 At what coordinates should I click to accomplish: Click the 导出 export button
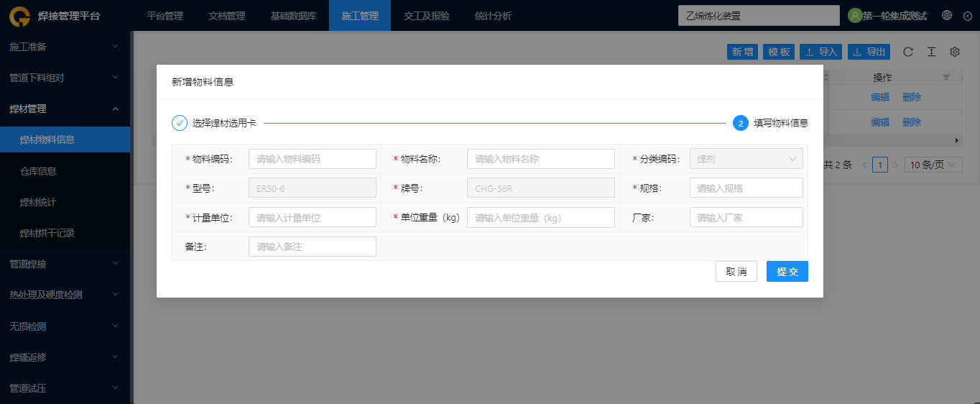click(869, 52)
